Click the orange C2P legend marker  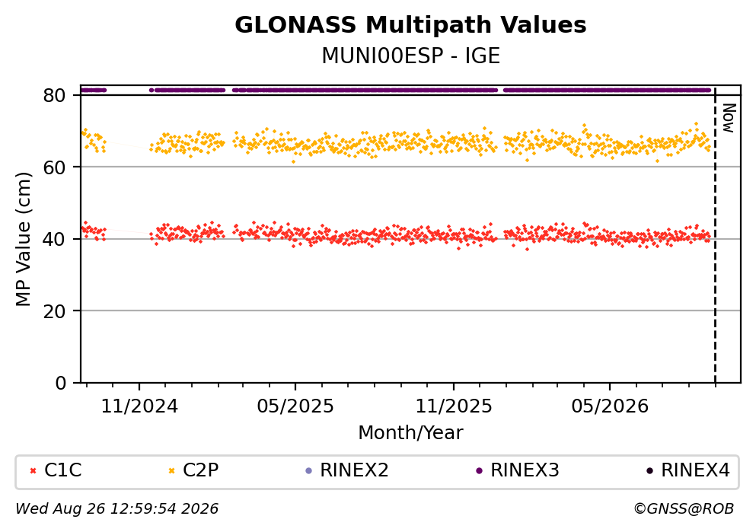click(171, 471)
